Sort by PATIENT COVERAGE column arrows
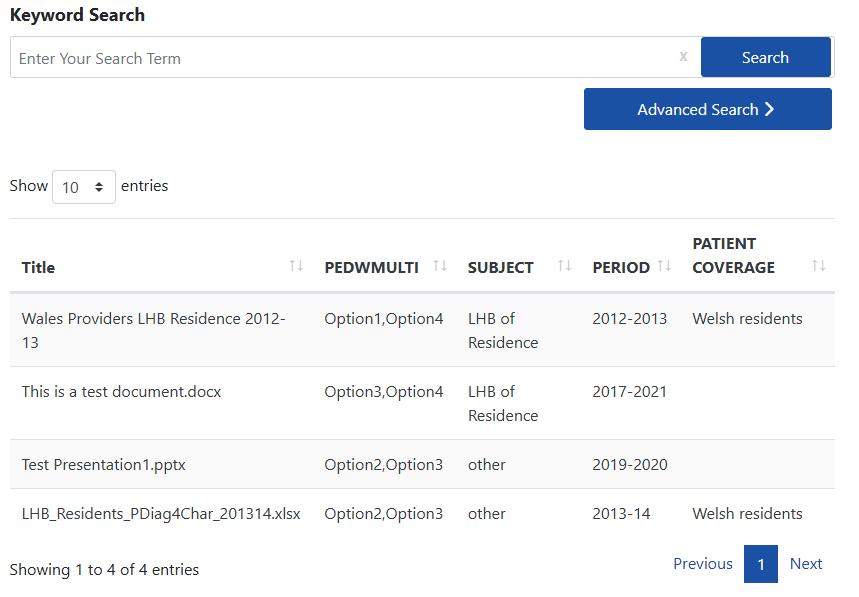This screenshot has height=597, width=859. pos(818,266)
